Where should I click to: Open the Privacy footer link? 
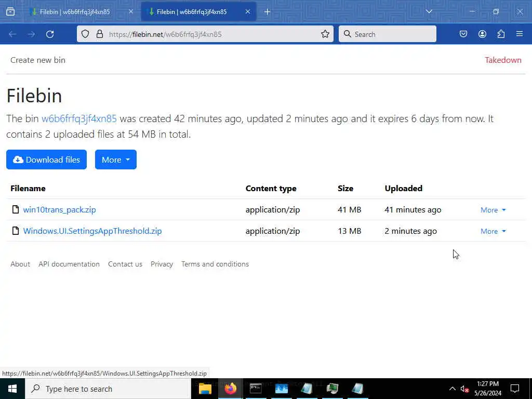162,264
